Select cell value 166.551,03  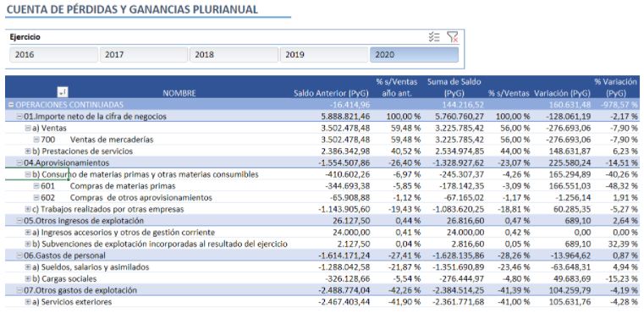(570, 186)
